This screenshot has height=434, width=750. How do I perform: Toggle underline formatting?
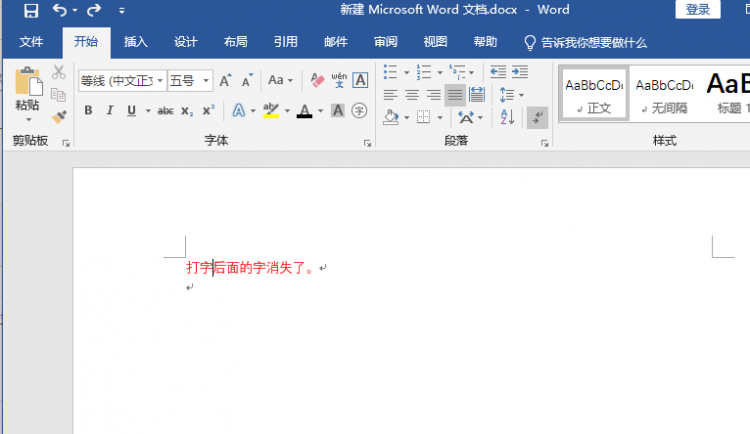(131, 111)
